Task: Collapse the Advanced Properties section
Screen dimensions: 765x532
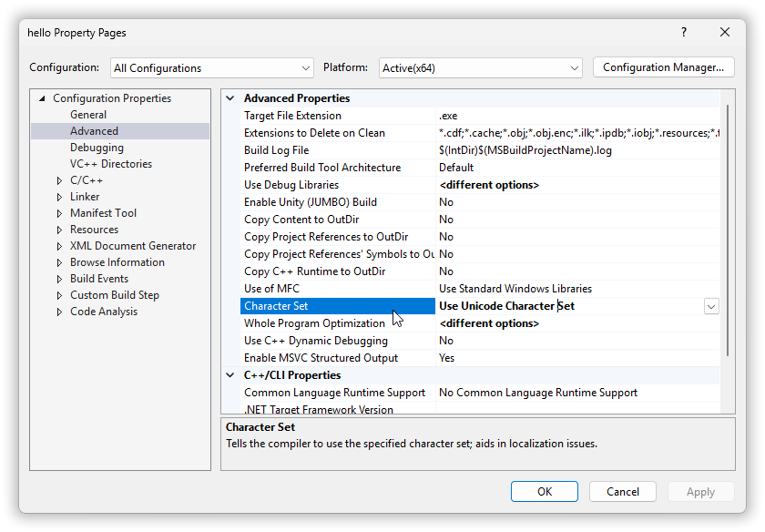Action: (230, 98)
